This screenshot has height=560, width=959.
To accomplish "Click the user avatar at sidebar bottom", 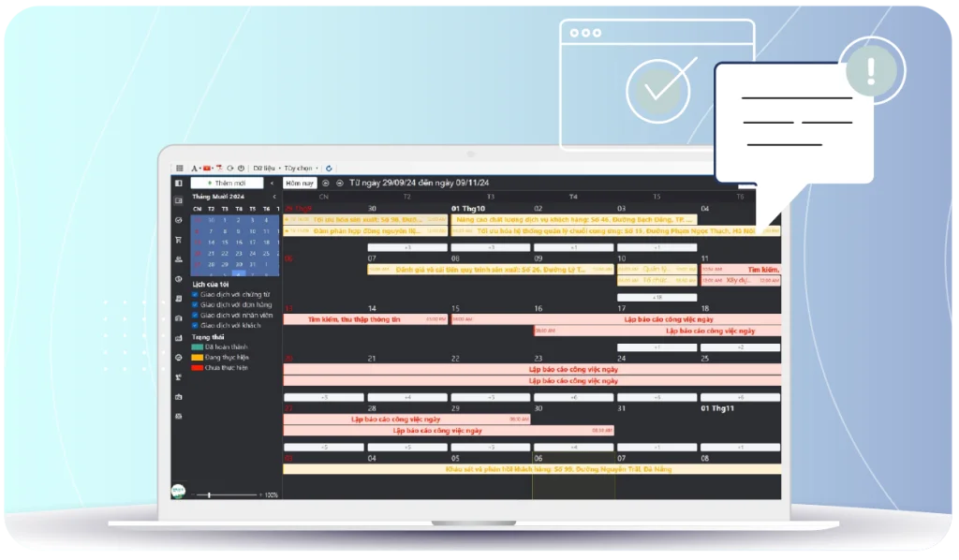I will point(178,490).
